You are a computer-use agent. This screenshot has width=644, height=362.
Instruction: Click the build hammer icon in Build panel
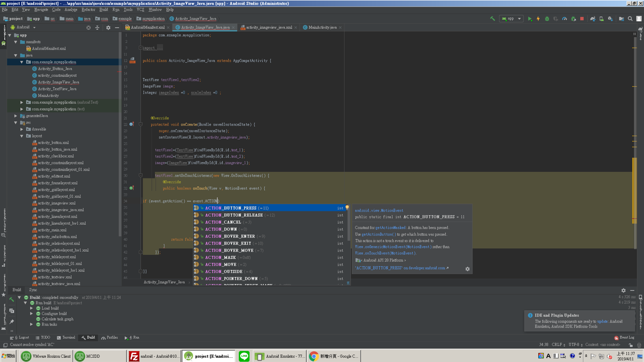[x=12, y=299]
